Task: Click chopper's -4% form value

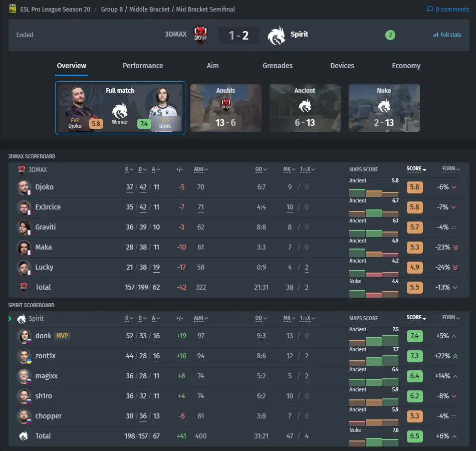Action: click(x=442, y=416)
